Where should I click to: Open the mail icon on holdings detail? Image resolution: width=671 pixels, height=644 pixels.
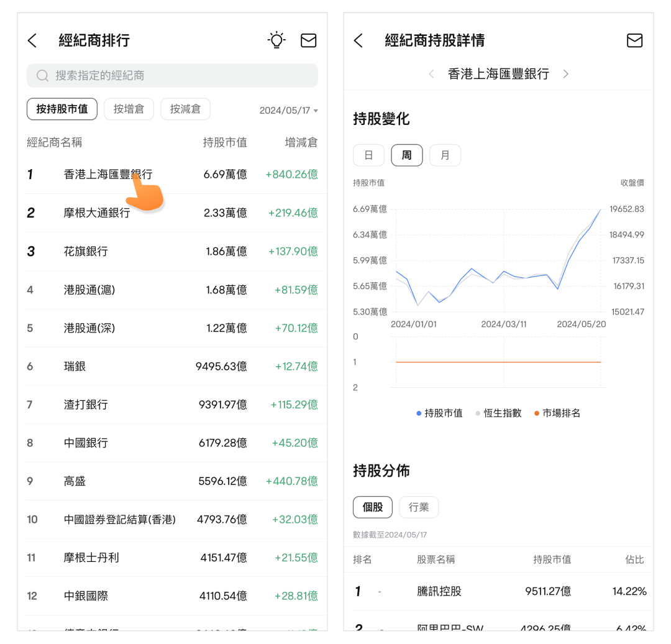click(634, 40)
